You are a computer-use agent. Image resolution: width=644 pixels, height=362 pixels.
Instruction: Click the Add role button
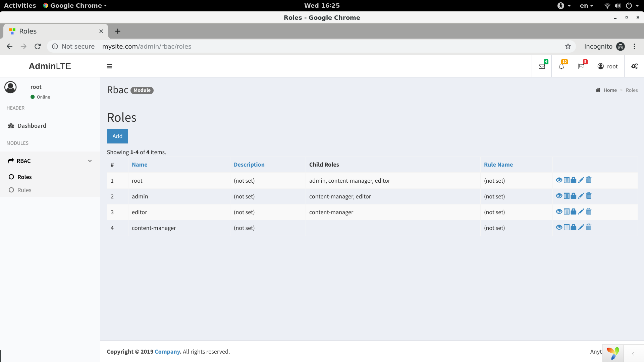(117, 136)
